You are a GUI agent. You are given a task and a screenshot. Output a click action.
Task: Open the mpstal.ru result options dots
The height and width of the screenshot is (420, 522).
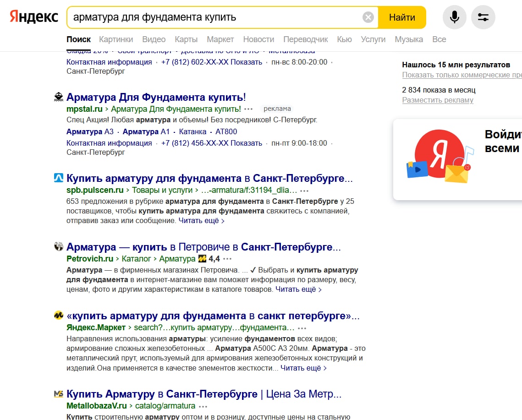click(x=248, y=109)
